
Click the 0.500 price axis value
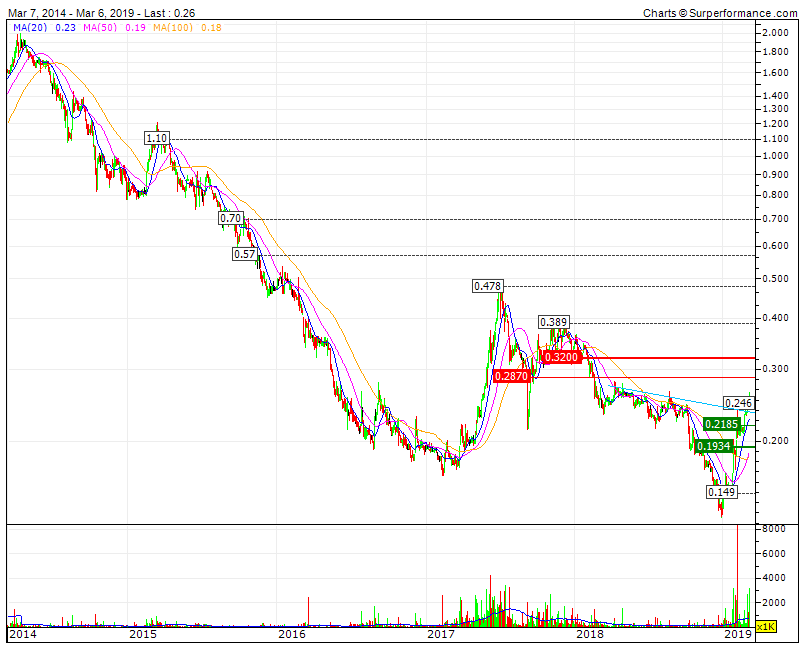tap(776, 279)
